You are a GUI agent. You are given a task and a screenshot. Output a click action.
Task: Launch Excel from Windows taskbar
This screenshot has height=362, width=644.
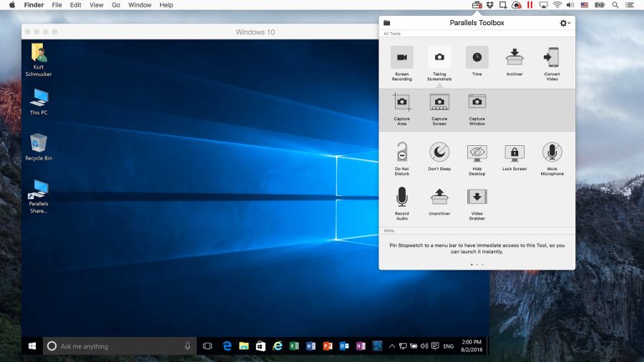click(294, 346)
